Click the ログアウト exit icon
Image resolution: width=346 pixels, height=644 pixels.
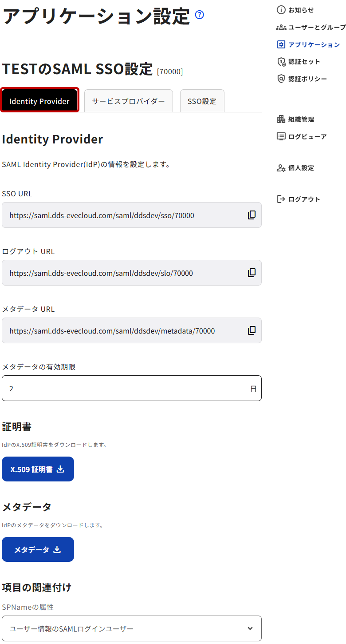click(x=281, y=199)
